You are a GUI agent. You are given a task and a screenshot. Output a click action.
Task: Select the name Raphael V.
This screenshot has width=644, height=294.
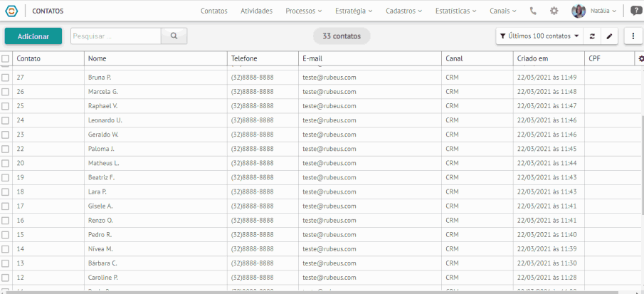click(x=102, y=106)
